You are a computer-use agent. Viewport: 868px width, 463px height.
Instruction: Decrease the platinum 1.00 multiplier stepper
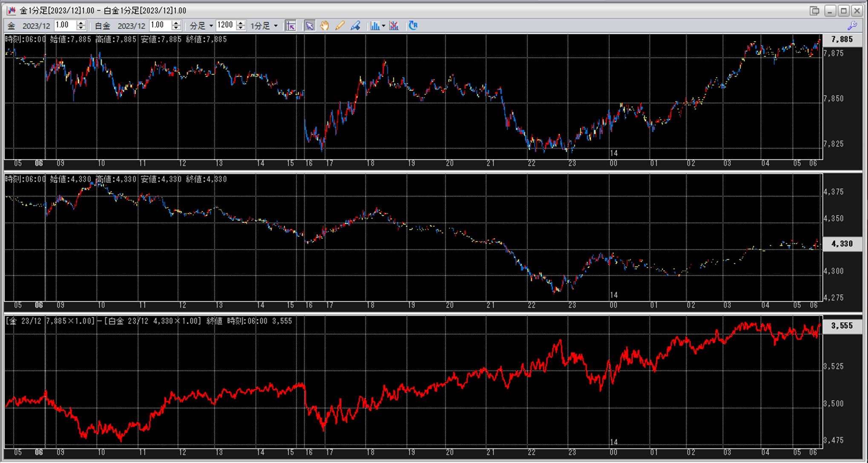[176, 29]
